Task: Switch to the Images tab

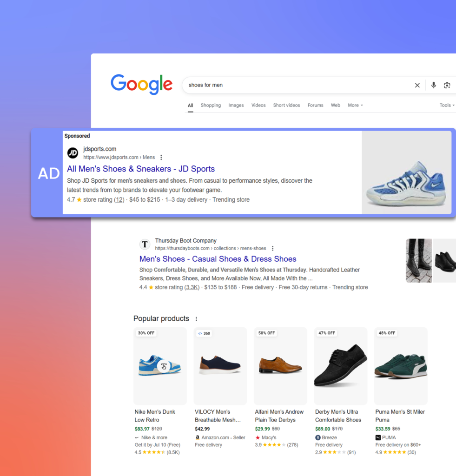Action: pos(236,105)
